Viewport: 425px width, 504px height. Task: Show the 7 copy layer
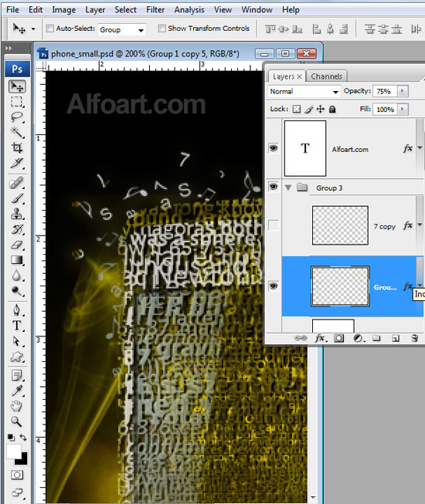pos(274,225)
